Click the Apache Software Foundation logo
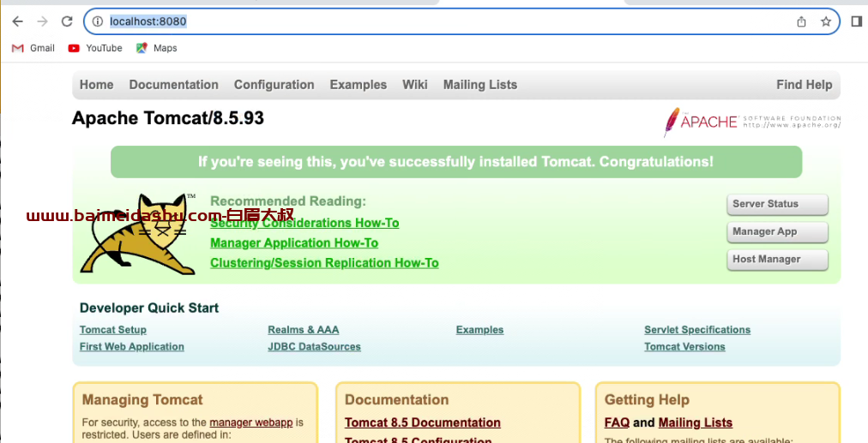Viewport: 868px width, 443px height. tap(751, 122)
